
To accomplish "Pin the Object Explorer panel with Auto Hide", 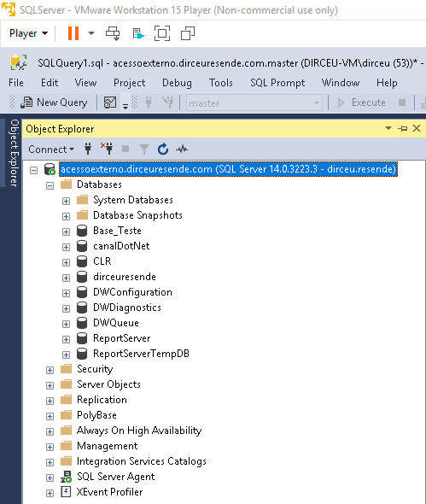I will (403, 129).
